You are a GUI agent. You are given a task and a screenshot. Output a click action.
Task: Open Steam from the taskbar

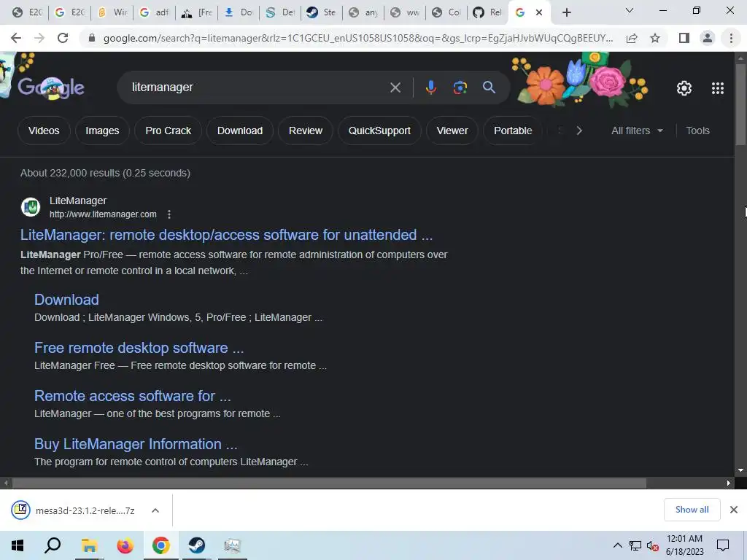pos(196,545)
